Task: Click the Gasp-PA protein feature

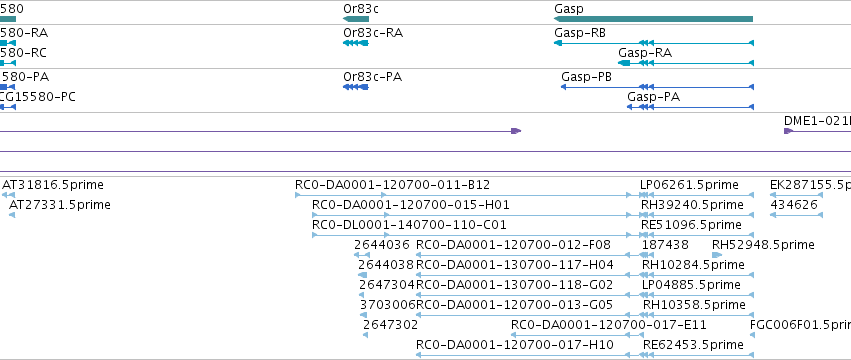Action: pyautogui.click(x=690, y=107)
